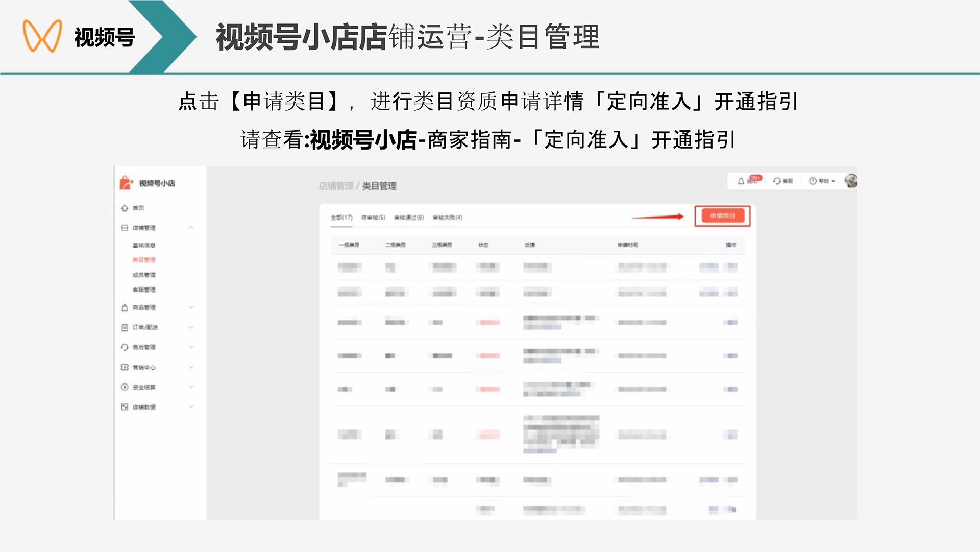Click the 店铺数据 chart icon
Image resolution: width=980 pixels, height=552 pixels.
point(125,407)
